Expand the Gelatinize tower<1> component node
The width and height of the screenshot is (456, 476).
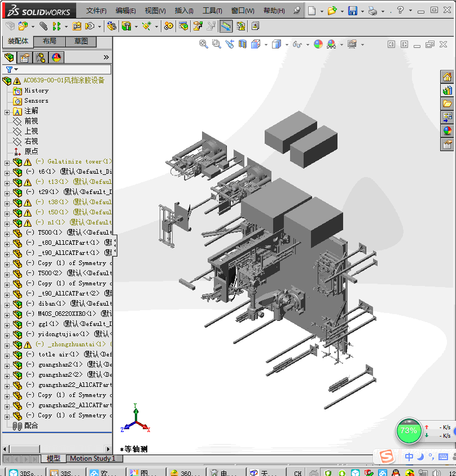tap(7, 162)
